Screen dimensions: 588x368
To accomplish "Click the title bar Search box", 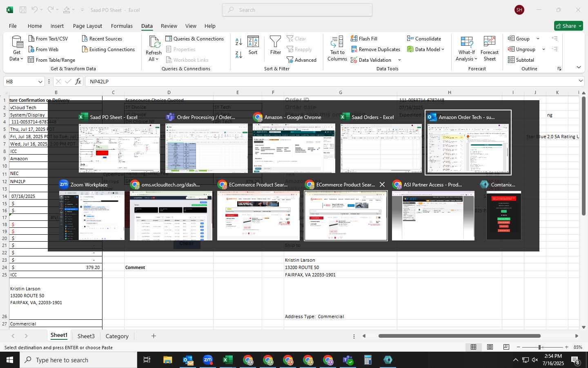I will click(x=297, y=10).
